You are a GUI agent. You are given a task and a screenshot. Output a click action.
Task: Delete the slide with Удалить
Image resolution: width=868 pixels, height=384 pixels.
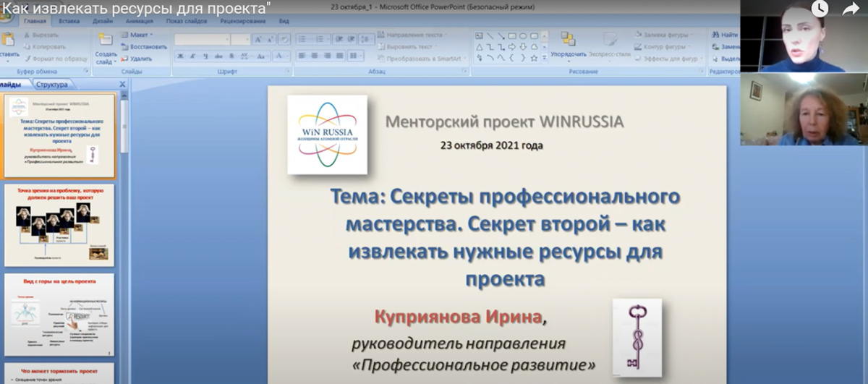[136, 58]
